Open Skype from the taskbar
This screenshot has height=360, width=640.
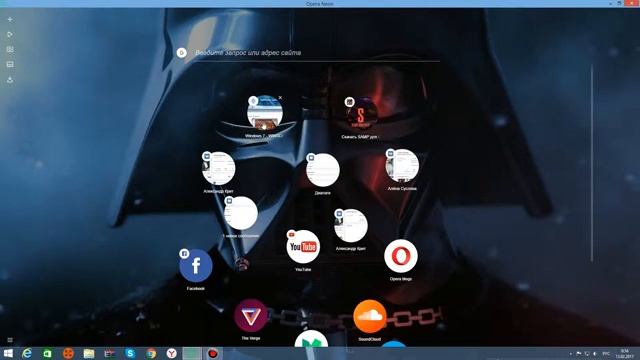click(x=130, y=353)
